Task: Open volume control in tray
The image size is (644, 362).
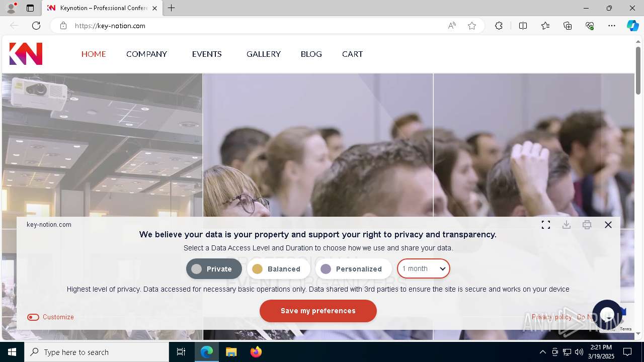Action: (x=579, y=352)
